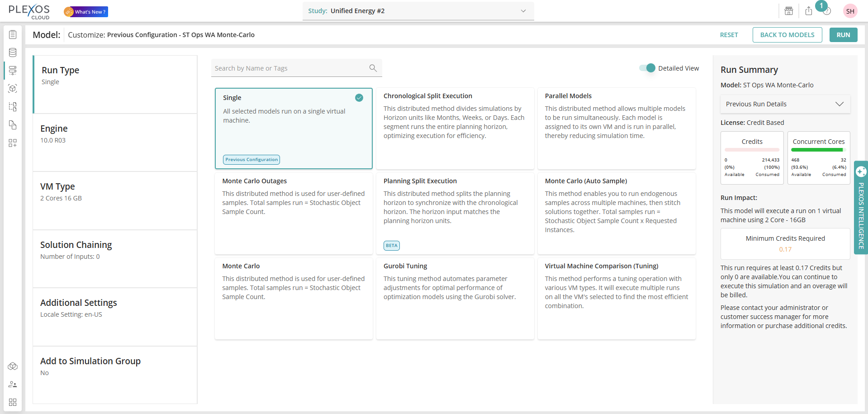The width and height of the screenshot is (868, 414).
Task: Open the VM Type settings section
Action: click(x=115, y=201)
